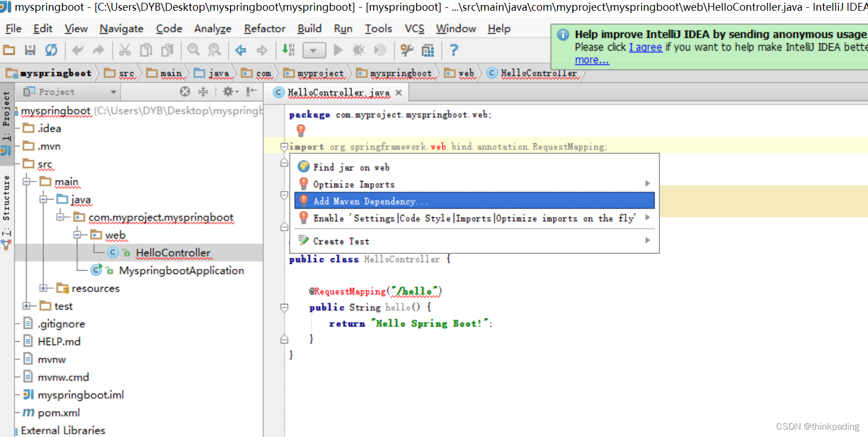Navigate Back with the blue arrow

[241, 51]
